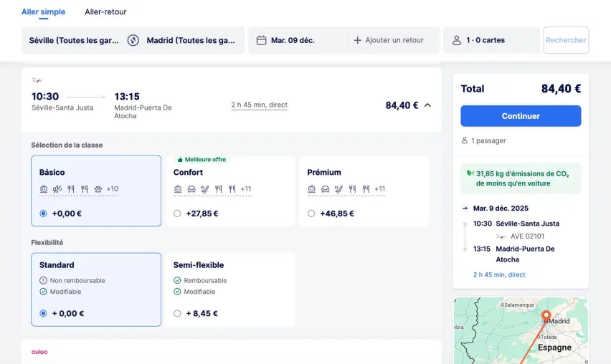
Task: Select the Básico class radio button
Action: 43,214
